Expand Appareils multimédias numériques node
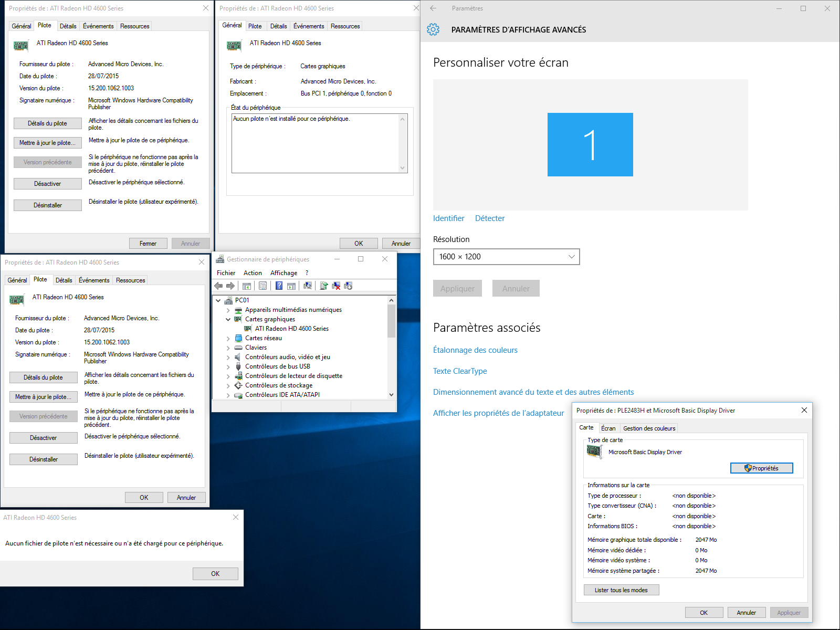Image resolution: width=840 pixels, height=630 pixels. 228,310
